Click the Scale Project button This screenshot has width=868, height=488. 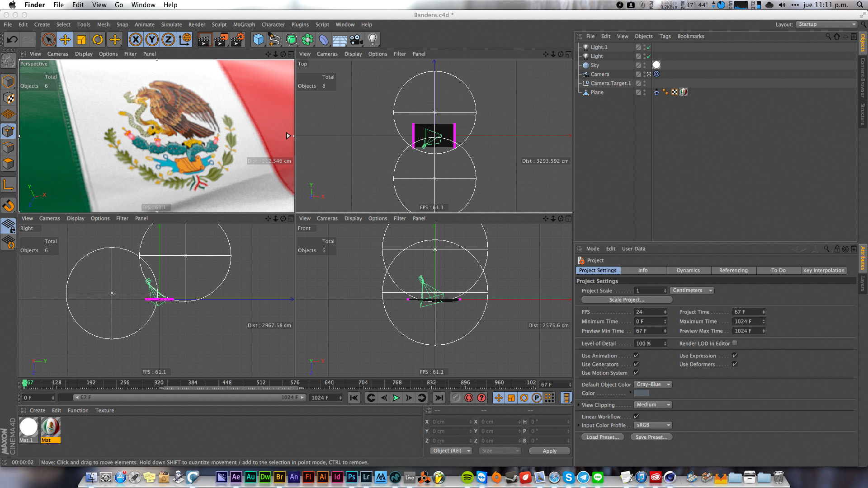(x=627, y=300)
